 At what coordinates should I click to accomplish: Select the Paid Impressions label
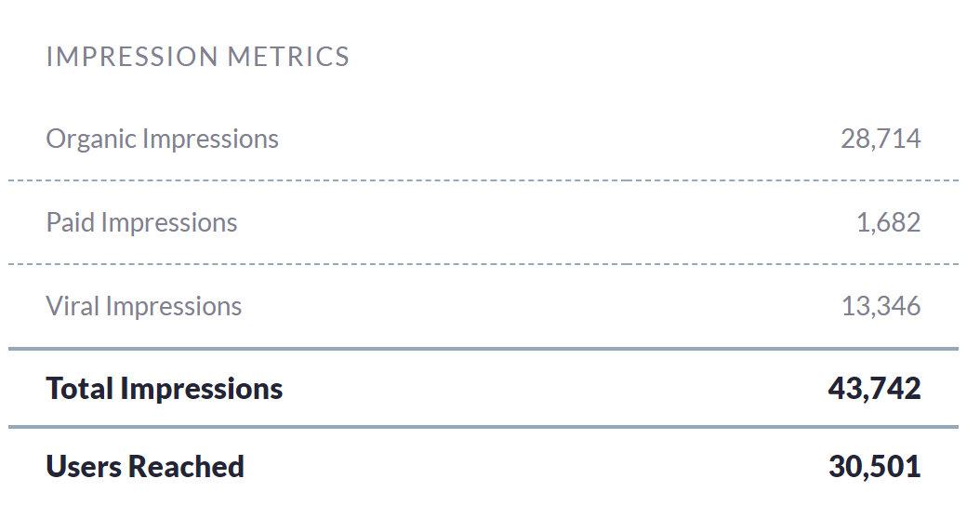coord(141,223)
